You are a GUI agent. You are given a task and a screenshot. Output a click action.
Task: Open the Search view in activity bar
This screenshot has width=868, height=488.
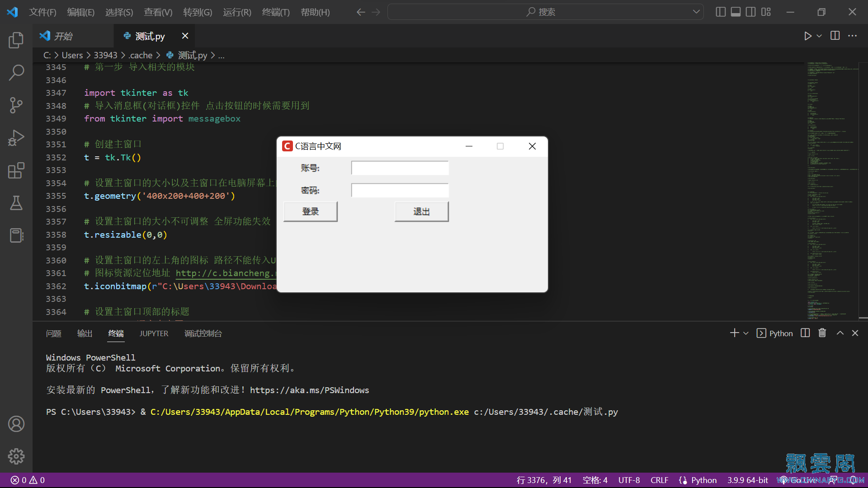[16, 72]
